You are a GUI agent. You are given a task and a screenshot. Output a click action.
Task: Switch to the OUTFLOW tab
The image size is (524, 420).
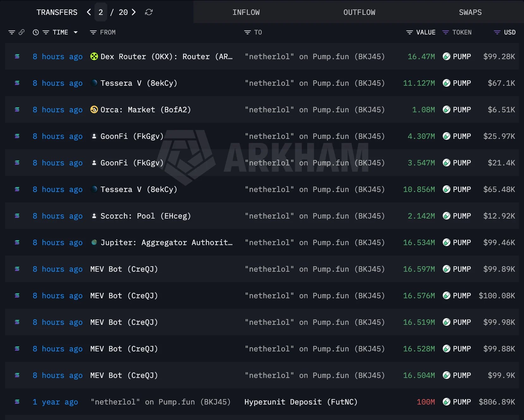coord(359,12)
